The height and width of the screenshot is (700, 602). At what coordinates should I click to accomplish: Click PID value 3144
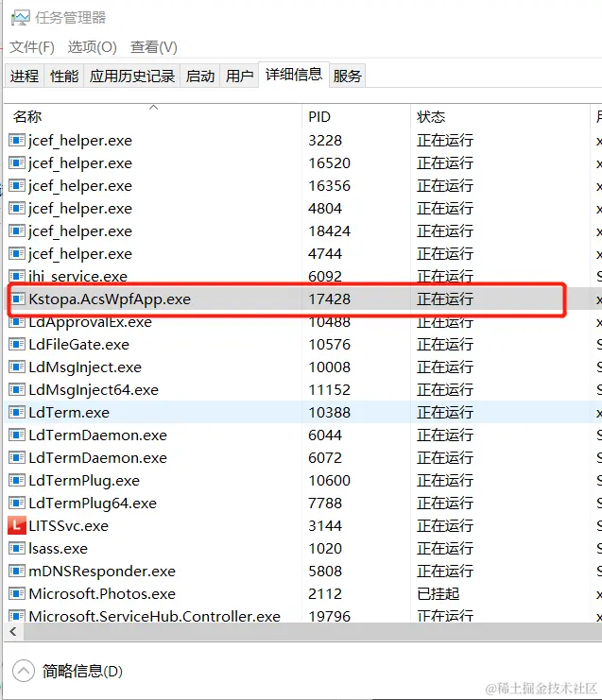coord(325,525)
